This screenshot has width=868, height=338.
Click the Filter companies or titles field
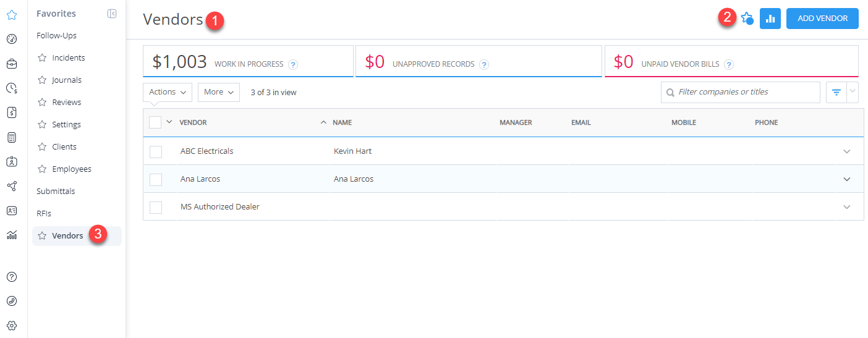coord(741,92)
